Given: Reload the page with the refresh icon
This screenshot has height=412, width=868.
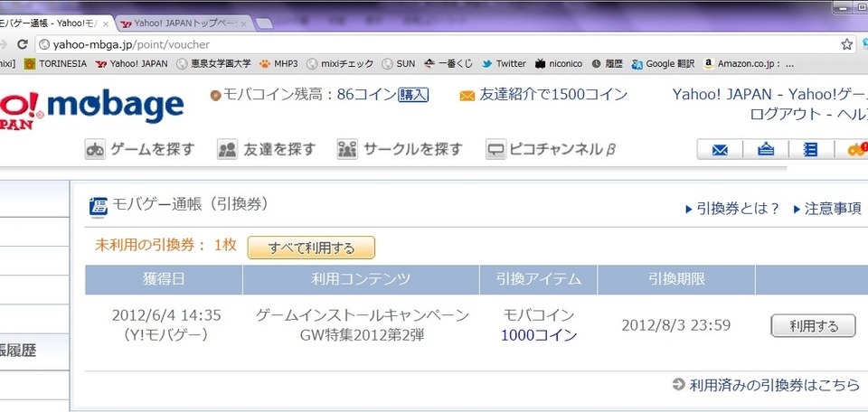Looking at the screenshot, I should [22, 44].
